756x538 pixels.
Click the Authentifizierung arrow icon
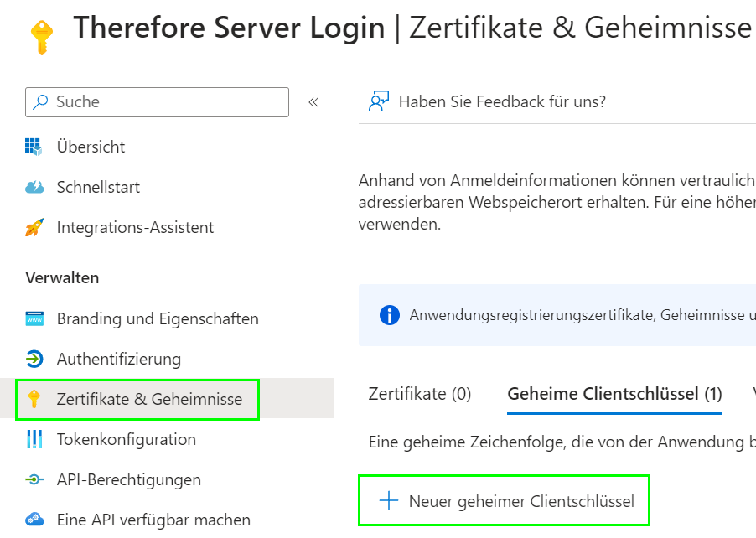tap(34, 359)
